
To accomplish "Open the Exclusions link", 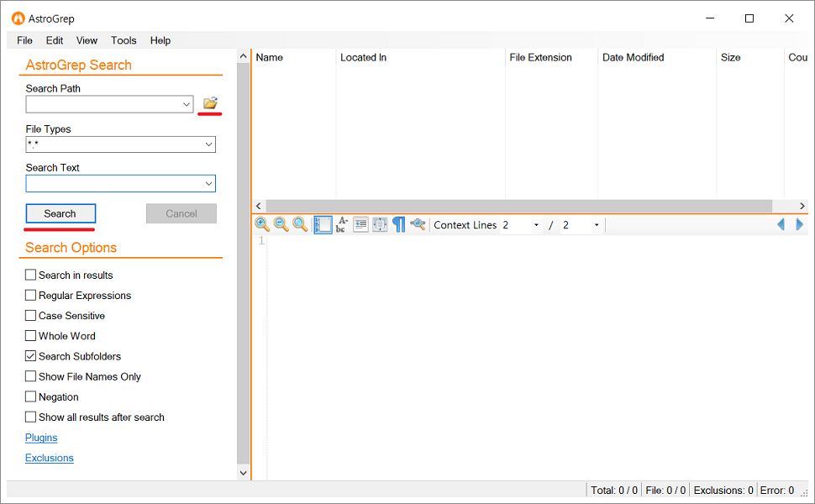I will point(50,458).
